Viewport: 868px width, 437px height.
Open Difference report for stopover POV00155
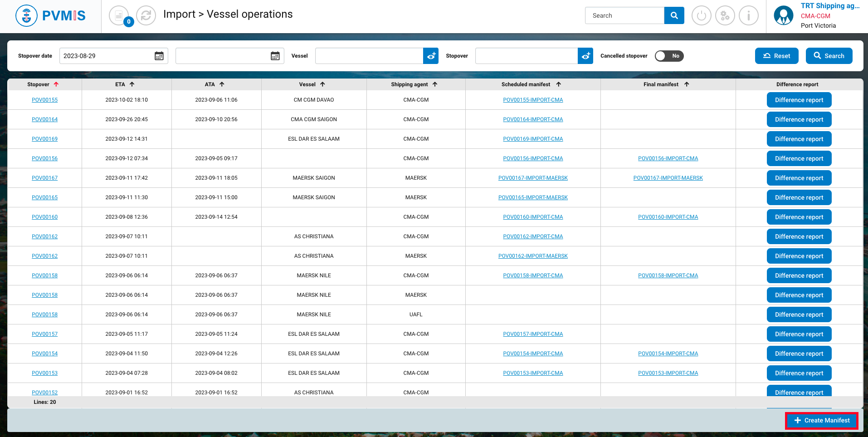pyautogui.click(x=799, y=100)
